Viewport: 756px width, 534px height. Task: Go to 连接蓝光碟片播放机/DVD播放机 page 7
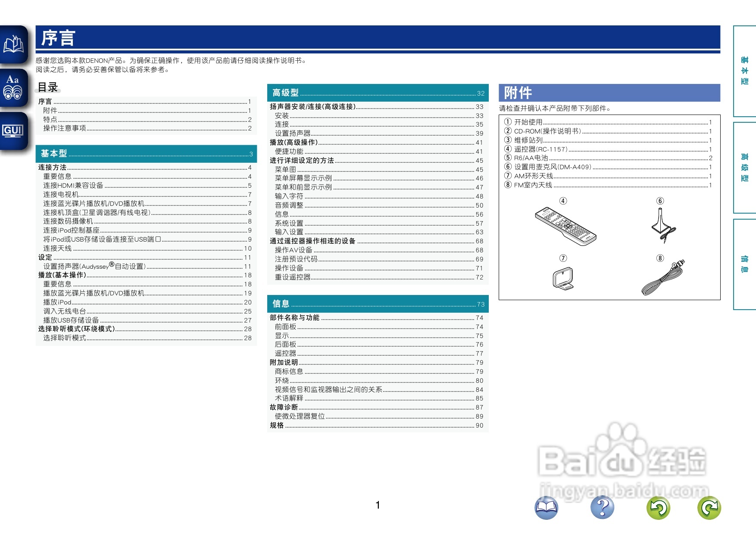point(147,203)
